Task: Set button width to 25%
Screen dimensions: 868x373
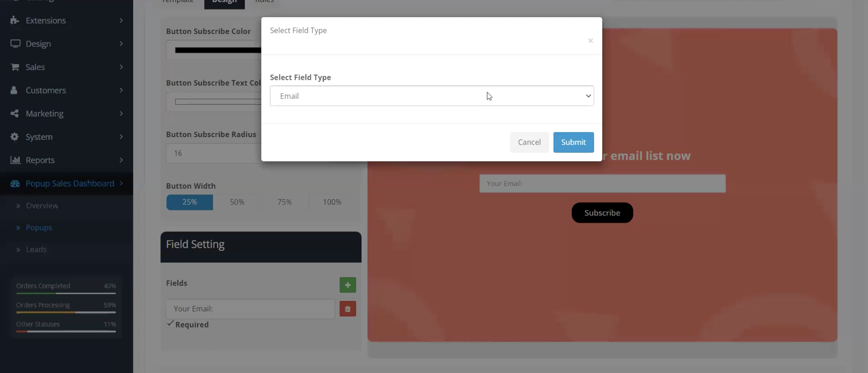Action: (190, 202)
